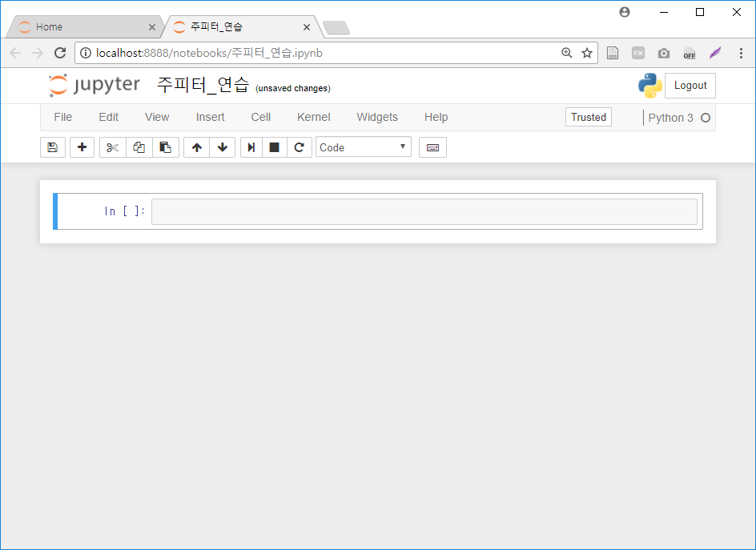Copy selected cells icon
Screen dimensions: 756x550
(x=139, y=147)
